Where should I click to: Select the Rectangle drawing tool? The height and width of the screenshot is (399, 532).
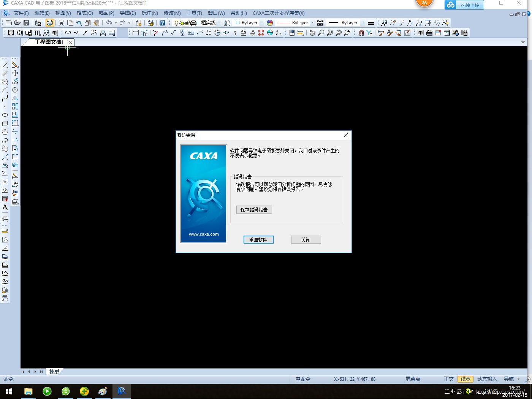(5, 123)
